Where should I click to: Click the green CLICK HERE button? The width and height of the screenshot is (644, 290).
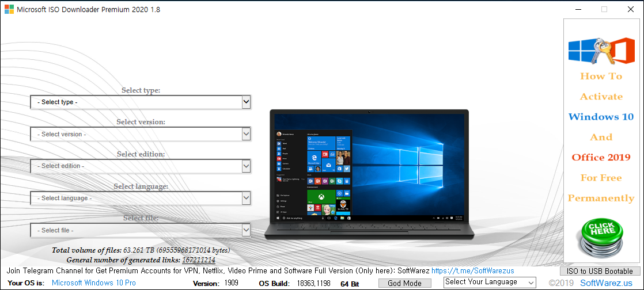pyautogui.click(x=602, y=238)
